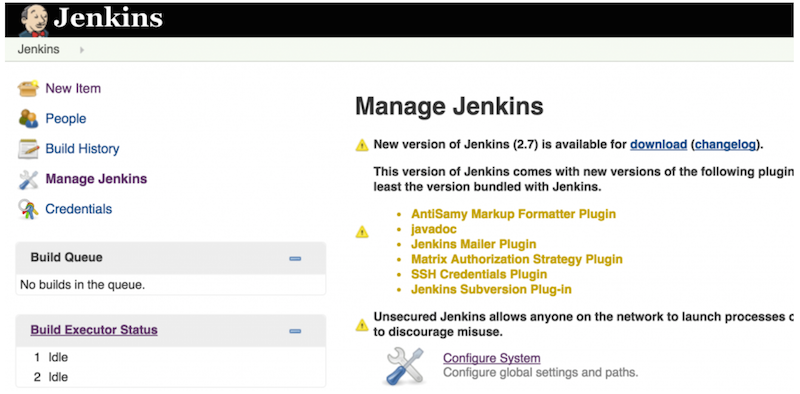Click the 'No builds in the queue.' text
Image resolution: width=800 pixels, height=394 pixels.
coord(83,285)
